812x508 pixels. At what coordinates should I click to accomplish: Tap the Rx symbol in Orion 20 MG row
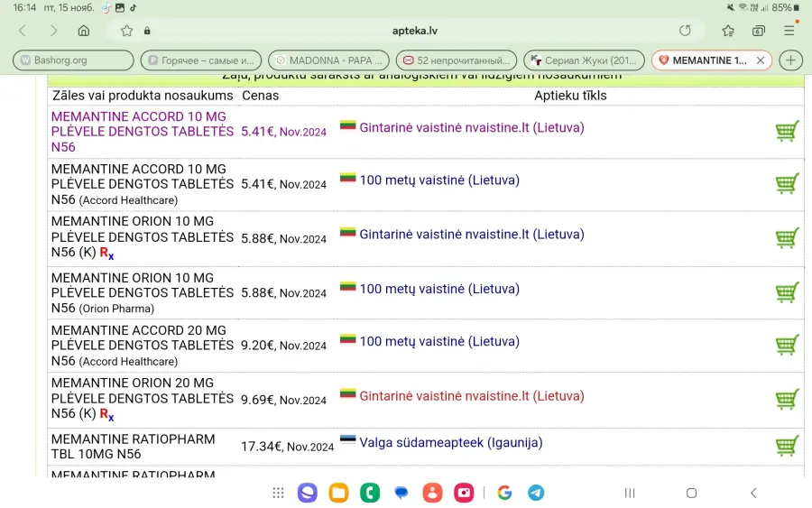106,414
